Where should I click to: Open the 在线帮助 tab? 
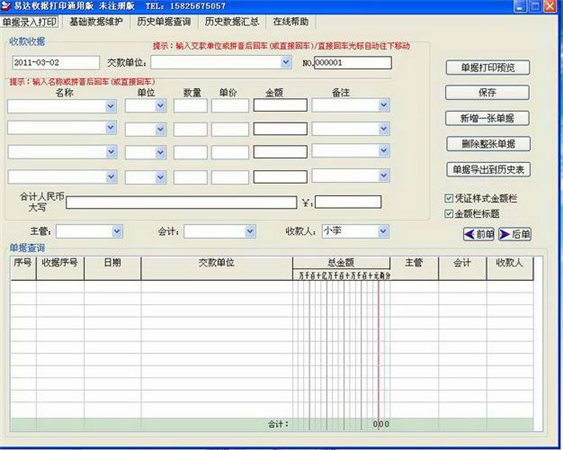coord(290,22)
